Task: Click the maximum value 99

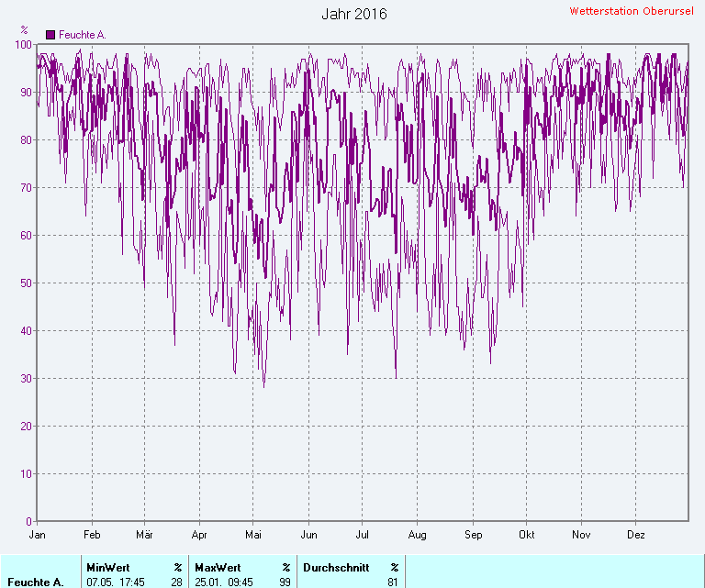Action: tap(285, 582)
